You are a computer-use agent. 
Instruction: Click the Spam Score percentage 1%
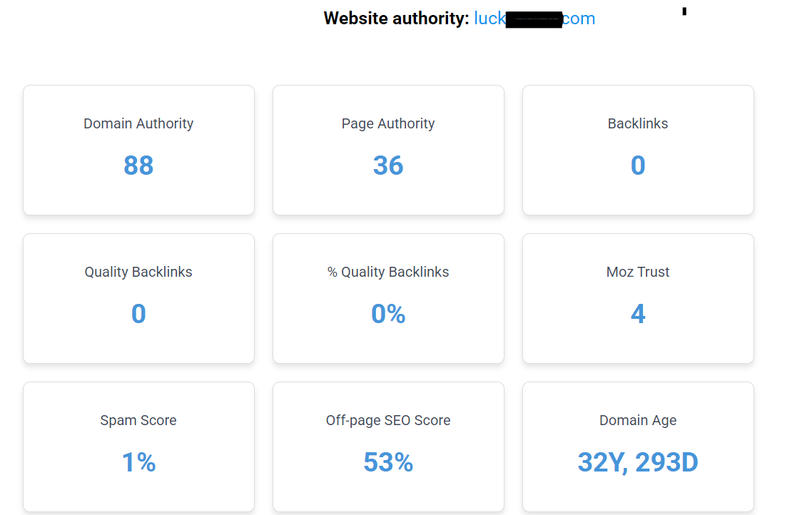(138, 462)
